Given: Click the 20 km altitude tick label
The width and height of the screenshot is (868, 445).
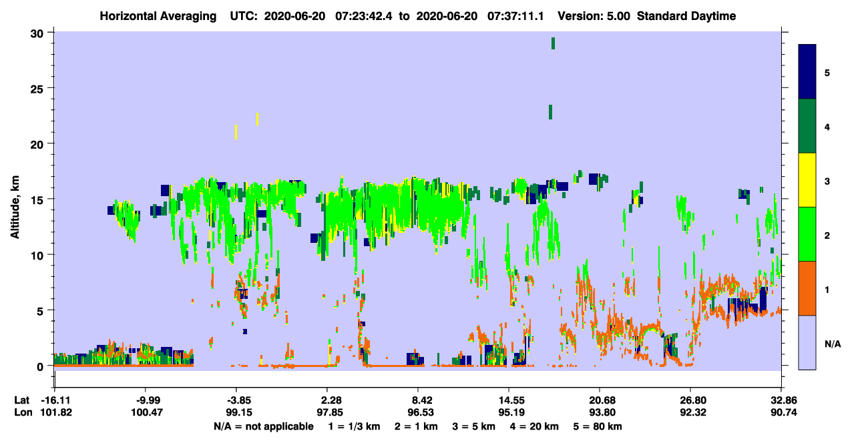Looking at the screenshot, I should point(39,144).
